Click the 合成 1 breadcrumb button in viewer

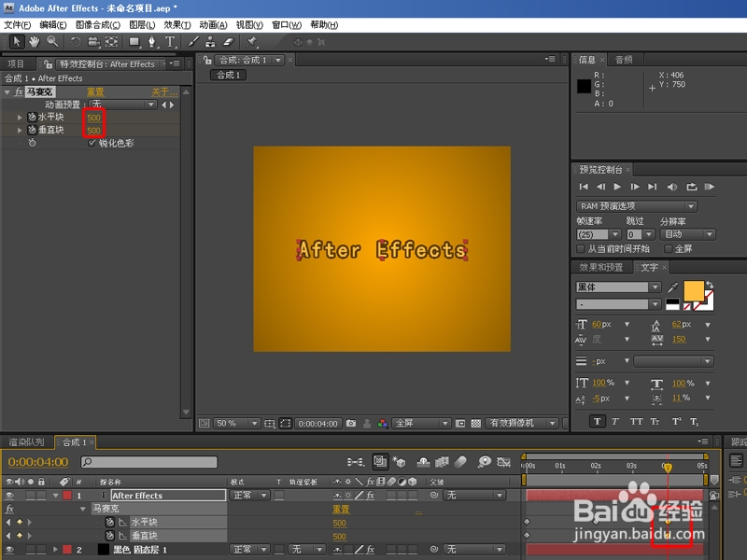point(228,75)
